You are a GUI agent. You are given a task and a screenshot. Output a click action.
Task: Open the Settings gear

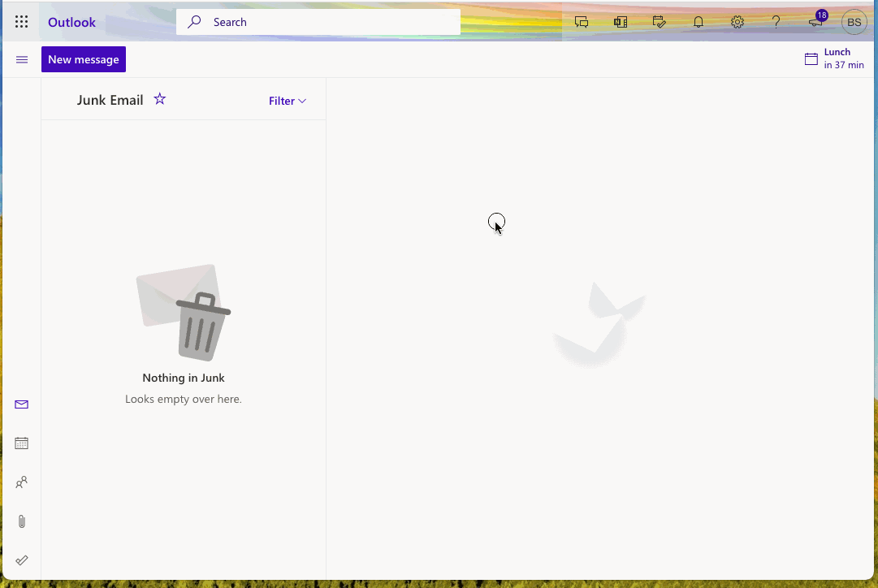coord(737,22)
